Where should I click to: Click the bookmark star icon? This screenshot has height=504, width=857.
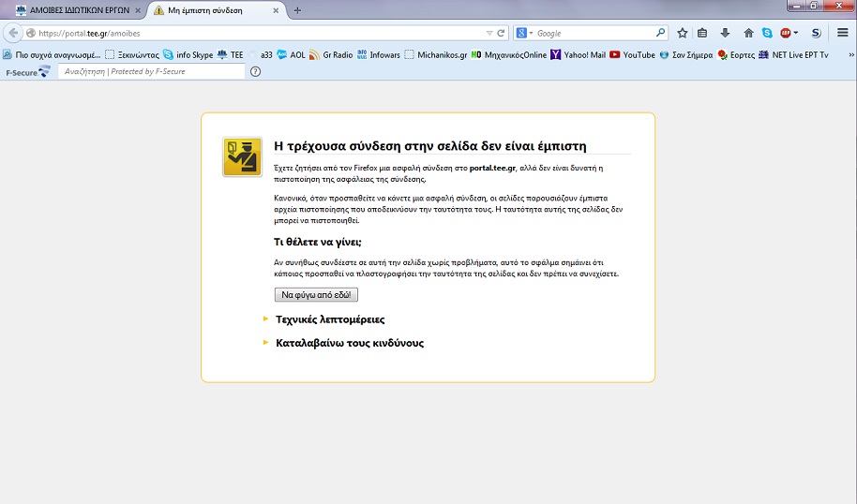(683, 33)
